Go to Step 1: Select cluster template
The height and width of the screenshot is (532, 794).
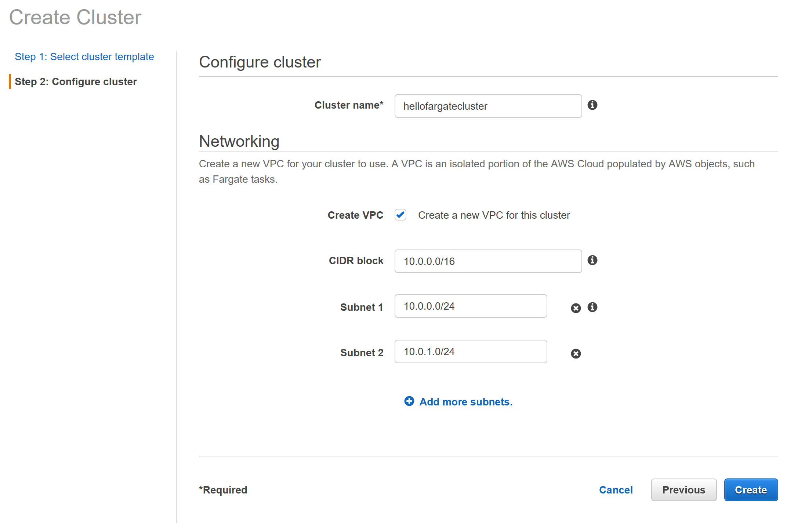click(84, 57)
